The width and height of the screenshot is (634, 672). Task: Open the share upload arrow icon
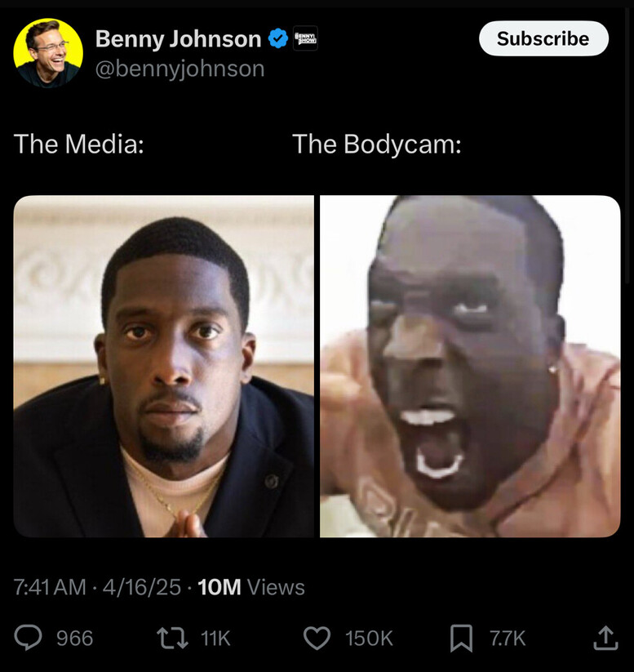point(605,639)
